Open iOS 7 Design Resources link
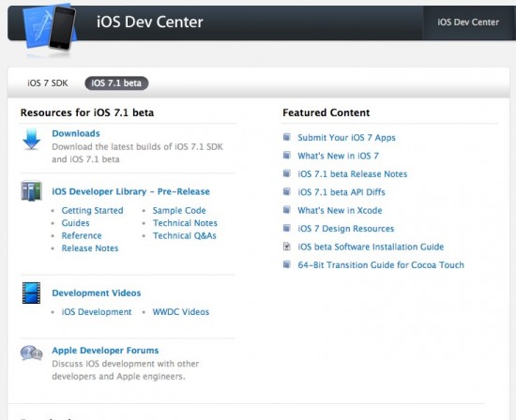This screenshot has width=516, height=420. click(x=346, y=229)
